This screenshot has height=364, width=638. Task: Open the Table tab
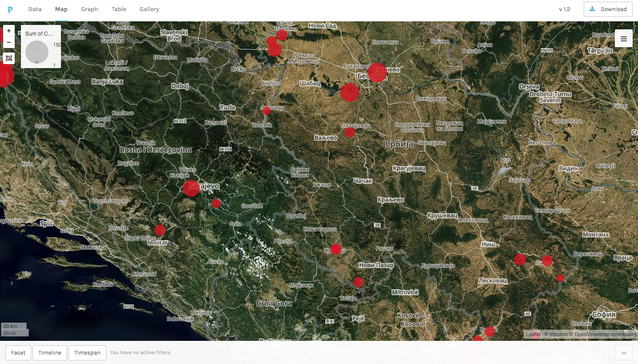coord(119,9)
